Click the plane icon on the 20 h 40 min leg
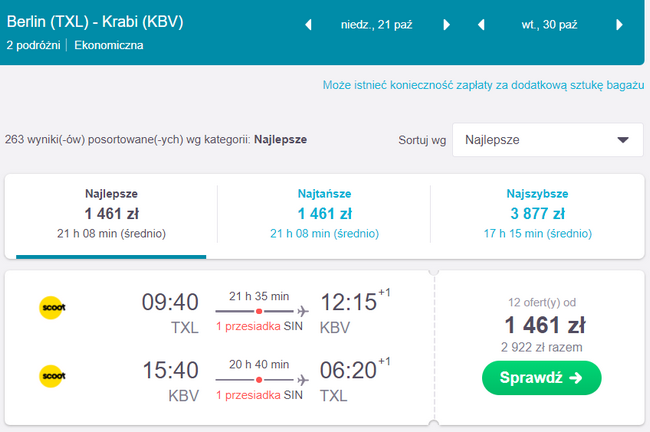650x432 pixels. point(303,379)
